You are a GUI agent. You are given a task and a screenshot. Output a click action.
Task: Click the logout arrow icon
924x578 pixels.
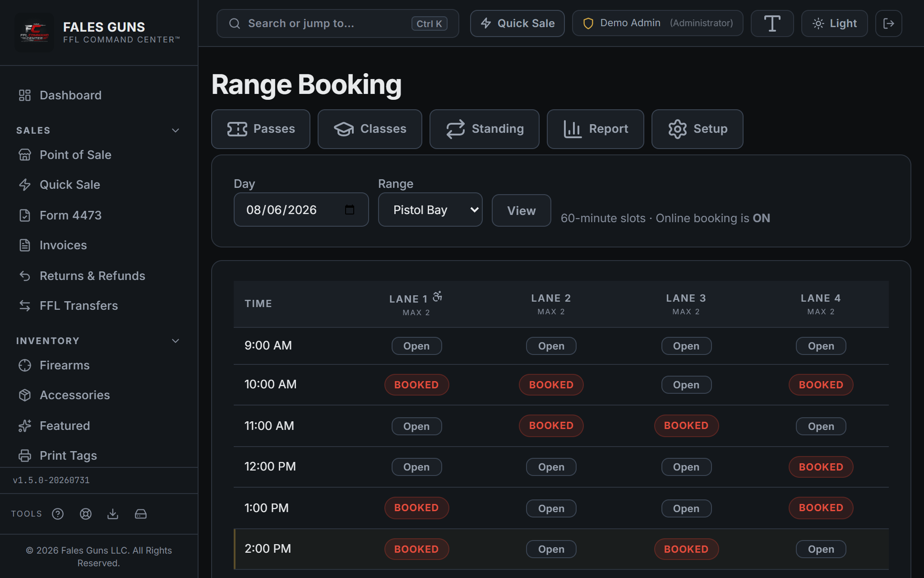tap(888, 23)
